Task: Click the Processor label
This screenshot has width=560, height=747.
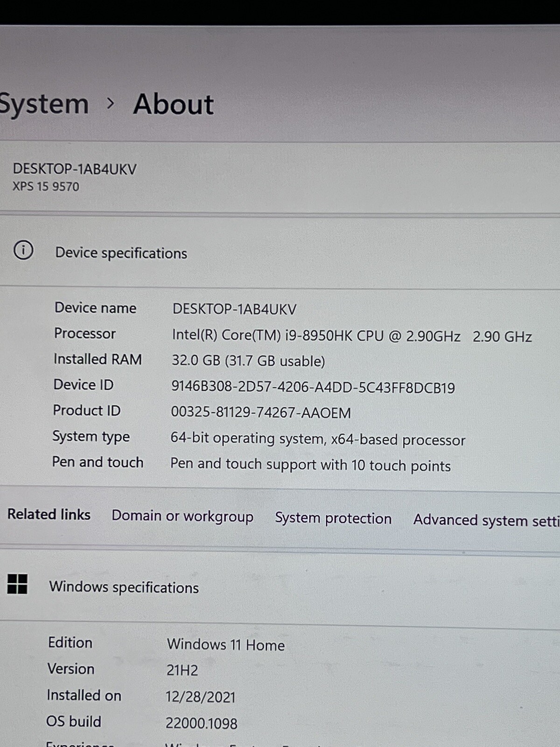Action: [x=85, y=333]
